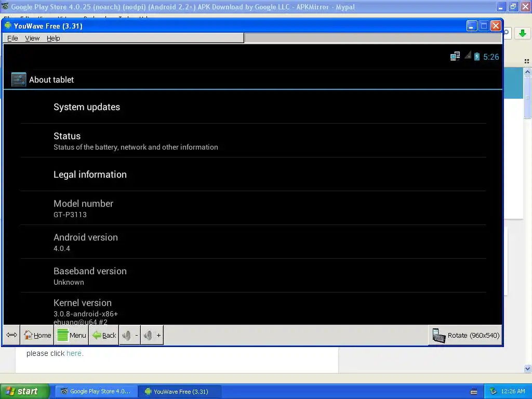532x399 pixels.
Task: Click the double-arrow resize icon in toolbar
Action: pyautogui.click(x=11, y=335)
